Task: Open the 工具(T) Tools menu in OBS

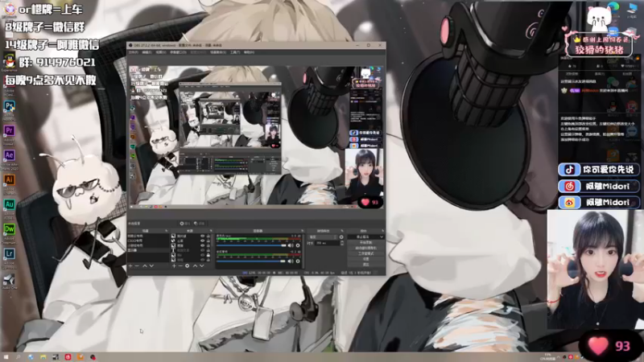Action: click(x=235, y=52)
